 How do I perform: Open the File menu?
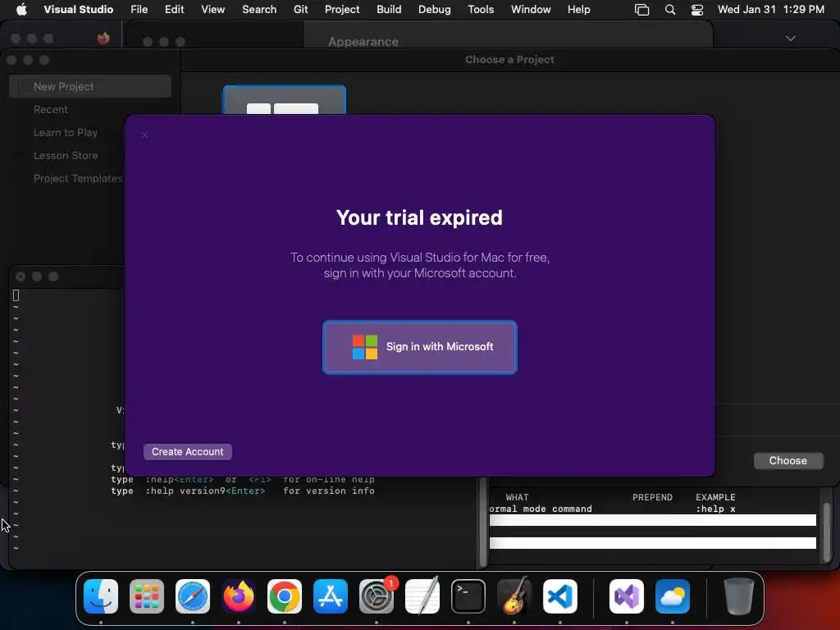click(x=139, y=10)
